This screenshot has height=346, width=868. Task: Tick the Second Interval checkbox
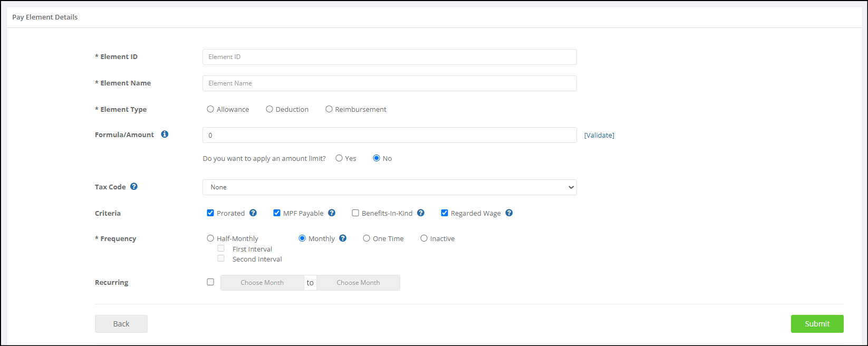[x=221, y=258]
